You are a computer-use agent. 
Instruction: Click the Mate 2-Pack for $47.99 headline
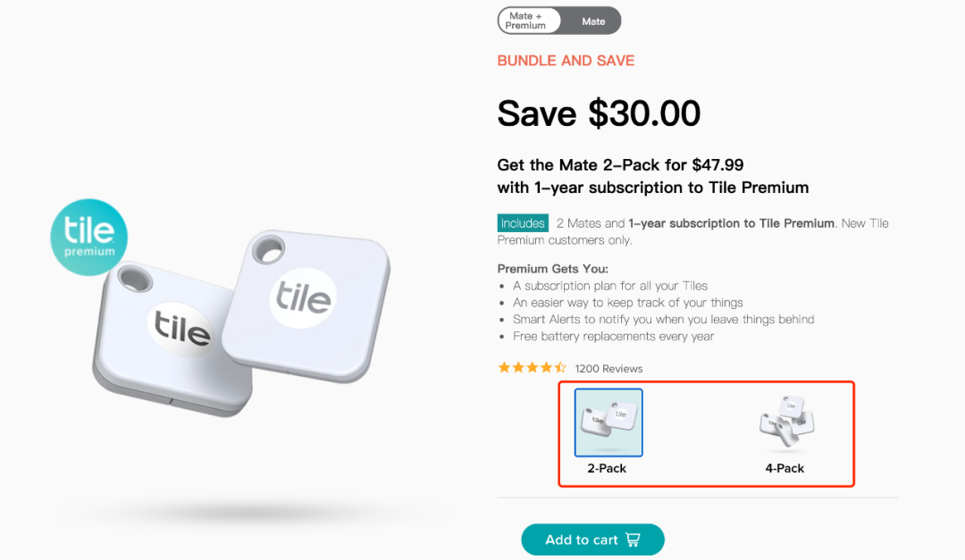point(620,164)
